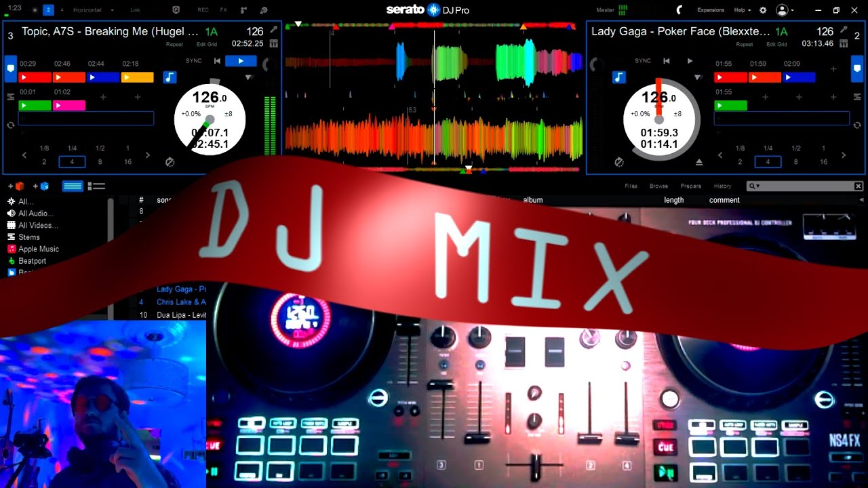This screenshot has width=868, height=488.
Task: Open the Horizontal display mode dropdown
Action: click(x=94, y=10)
